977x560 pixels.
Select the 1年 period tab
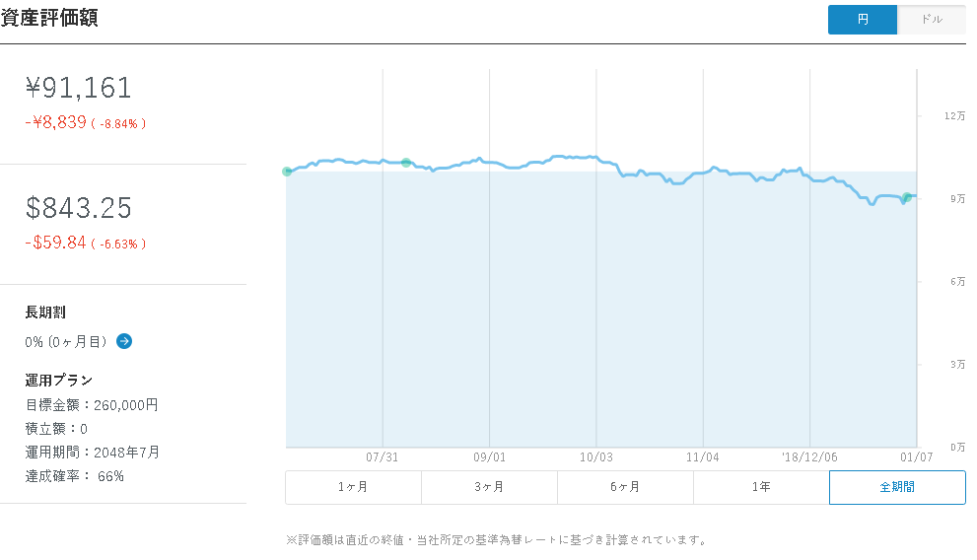tap(761, 487)
